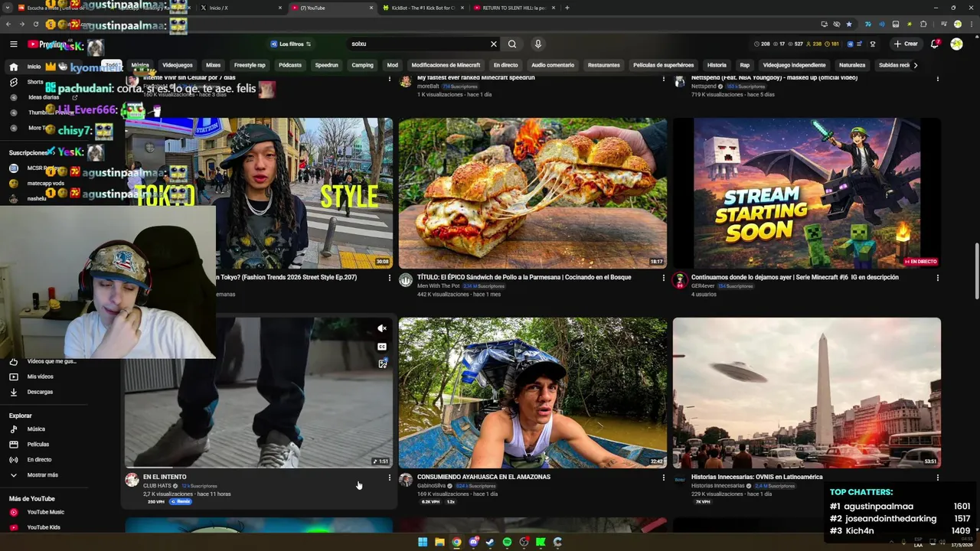
Task: Select the Videojuegos category chip
Action: click(x=178, y=65)
